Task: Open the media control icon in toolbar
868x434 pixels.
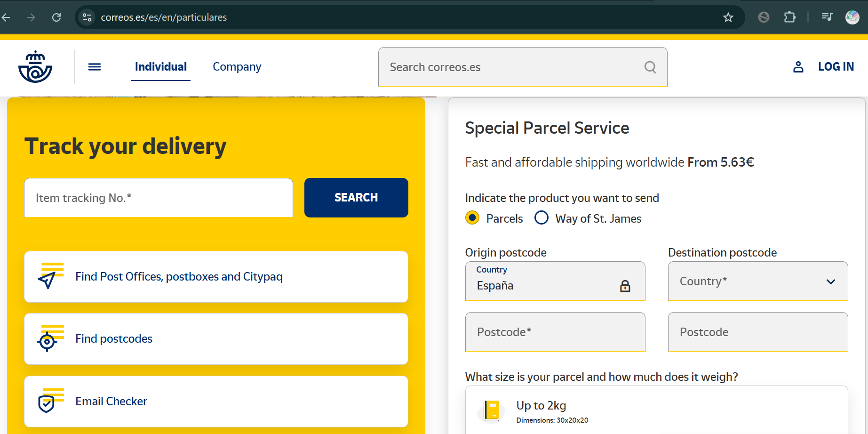Action: (827, 17)
